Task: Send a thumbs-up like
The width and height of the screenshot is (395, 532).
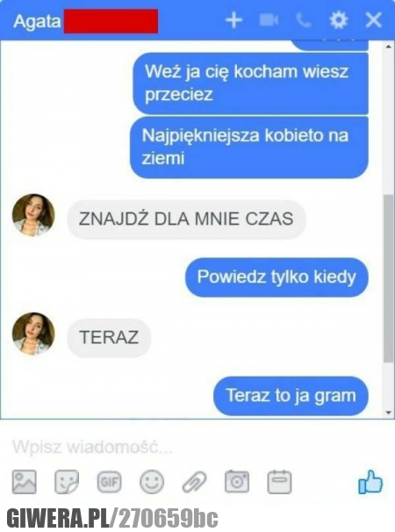Action: [x=370, y=482]
